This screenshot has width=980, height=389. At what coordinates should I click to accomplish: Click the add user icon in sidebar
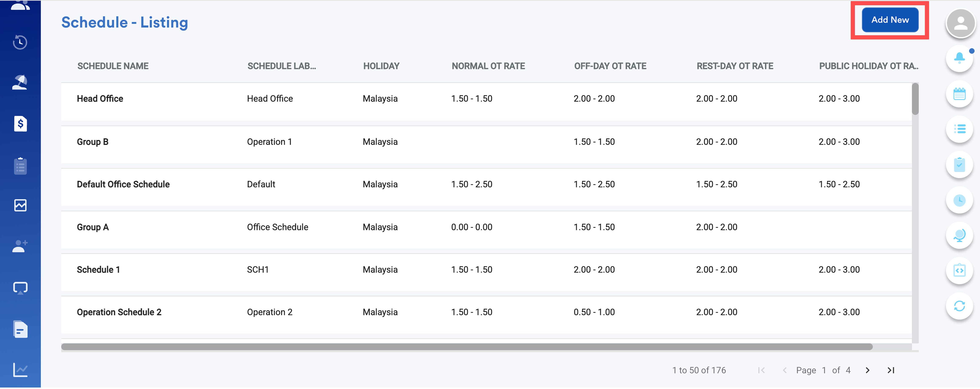tap(20, 246)
